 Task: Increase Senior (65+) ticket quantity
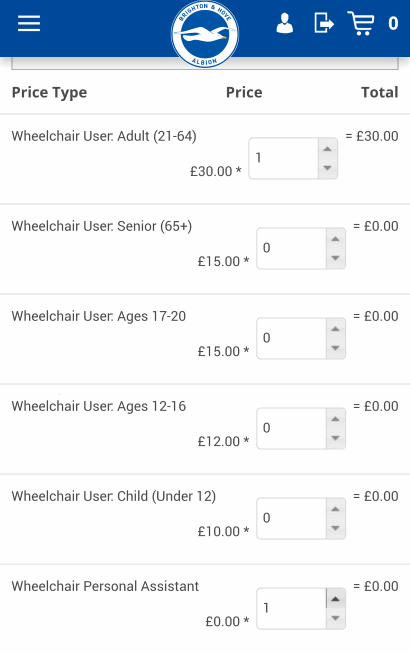click(335, 239)
